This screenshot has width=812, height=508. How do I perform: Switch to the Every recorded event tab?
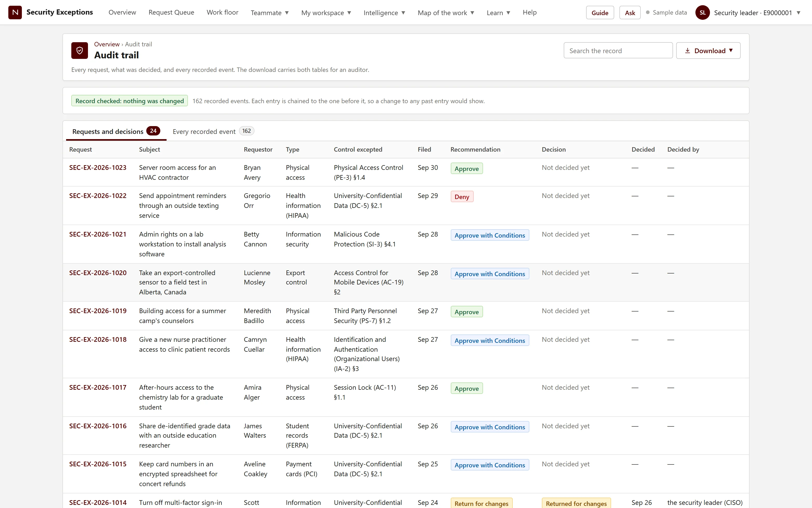point(213,131)
